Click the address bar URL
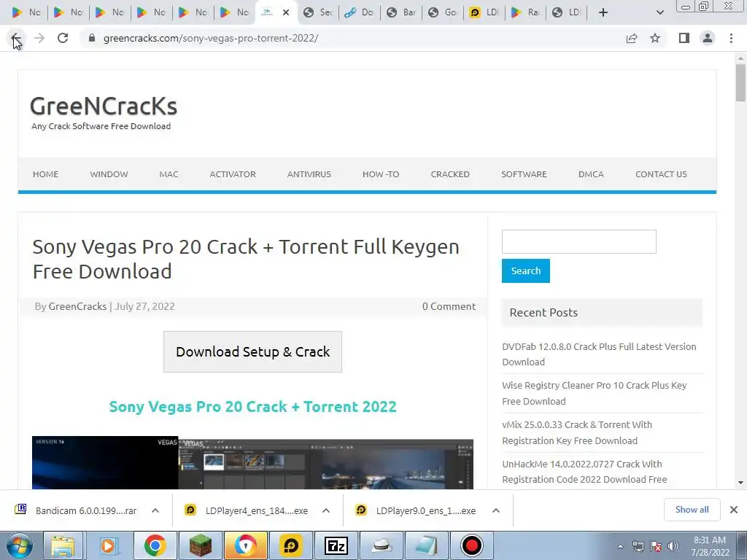Image resolution: width=747 pixels, height=560 pixels. coord(211,38)
